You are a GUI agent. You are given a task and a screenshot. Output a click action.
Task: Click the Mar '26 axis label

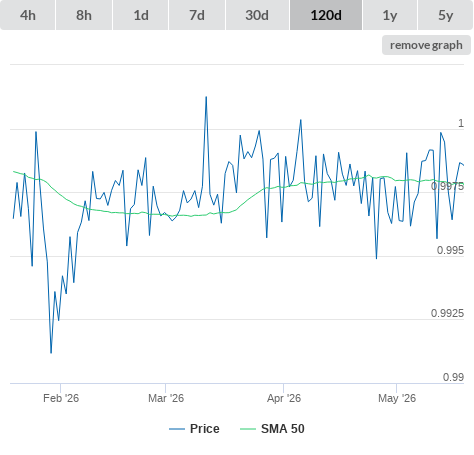click(x=166, y=398)
